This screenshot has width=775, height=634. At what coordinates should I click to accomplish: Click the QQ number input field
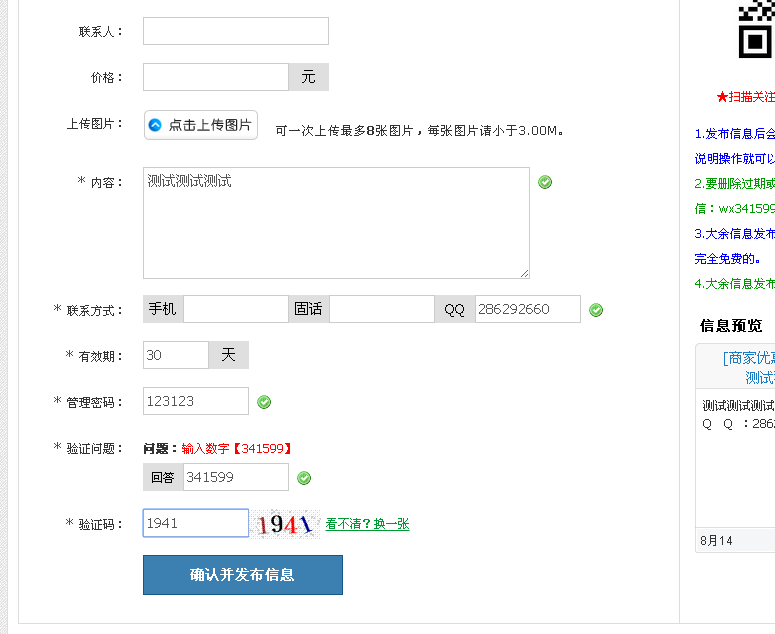point(527,309)
